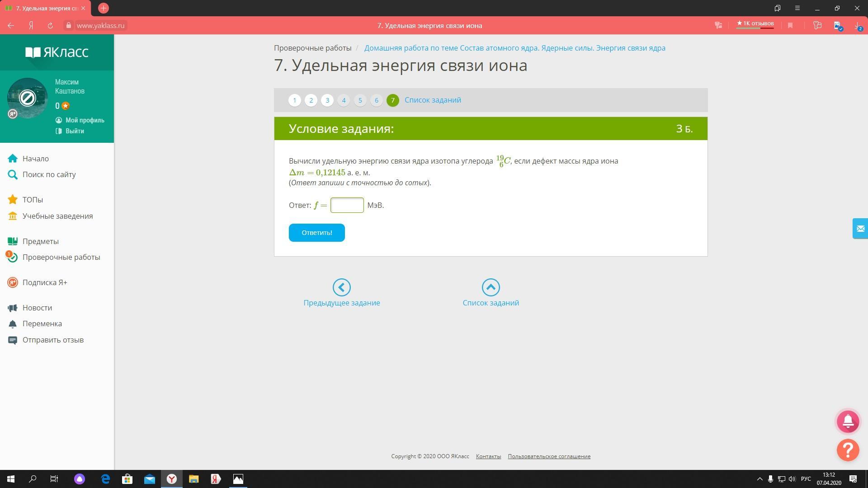Select task number 6 in navigation
Image resolution: width=868 pixels, height=488 pixels.
[376, 100]
